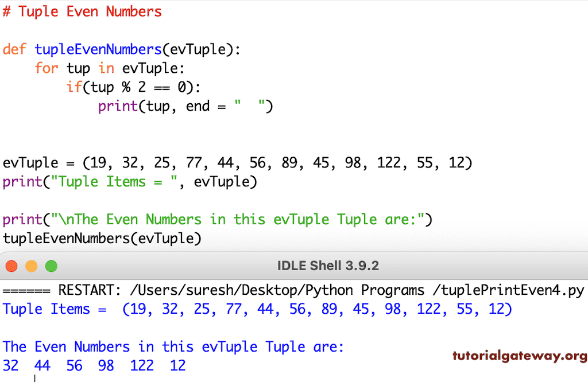Click the if condition line in code

pos(132,87)
